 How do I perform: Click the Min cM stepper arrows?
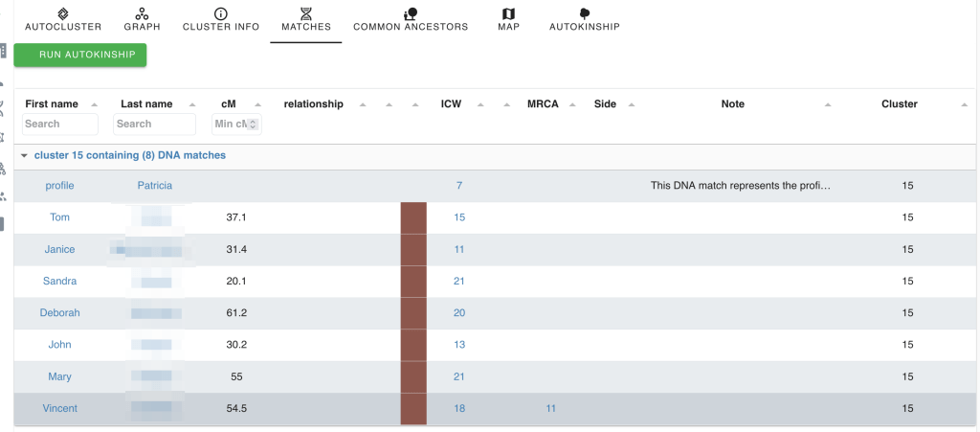point(256,124)
